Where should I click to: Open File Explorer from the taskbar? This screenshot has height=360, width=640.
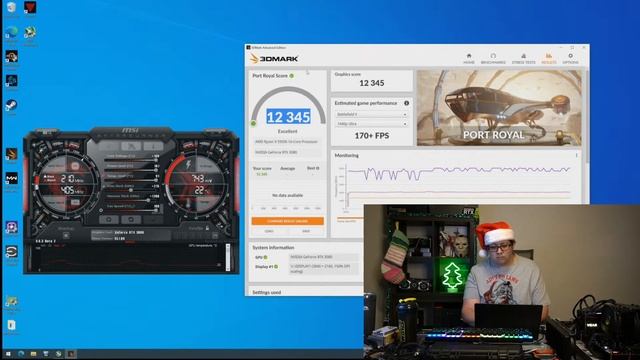pos(33,354)
